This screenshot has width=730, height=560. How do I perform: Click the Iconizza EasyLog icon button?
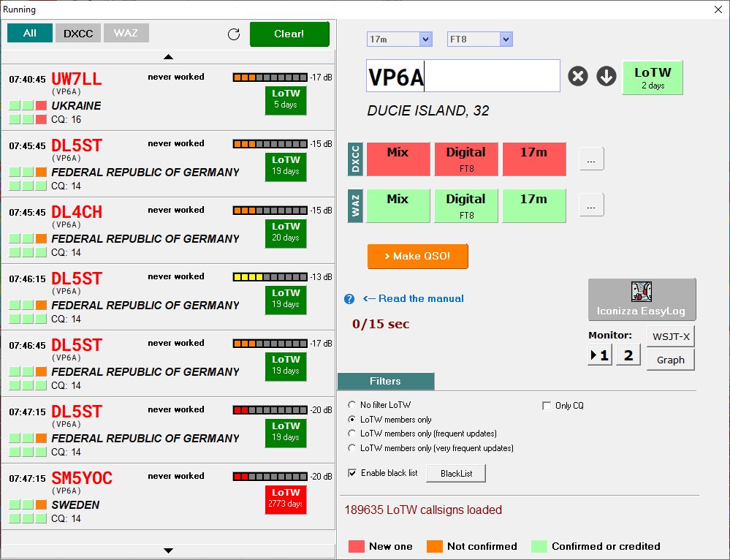click(x=642, y=300)
